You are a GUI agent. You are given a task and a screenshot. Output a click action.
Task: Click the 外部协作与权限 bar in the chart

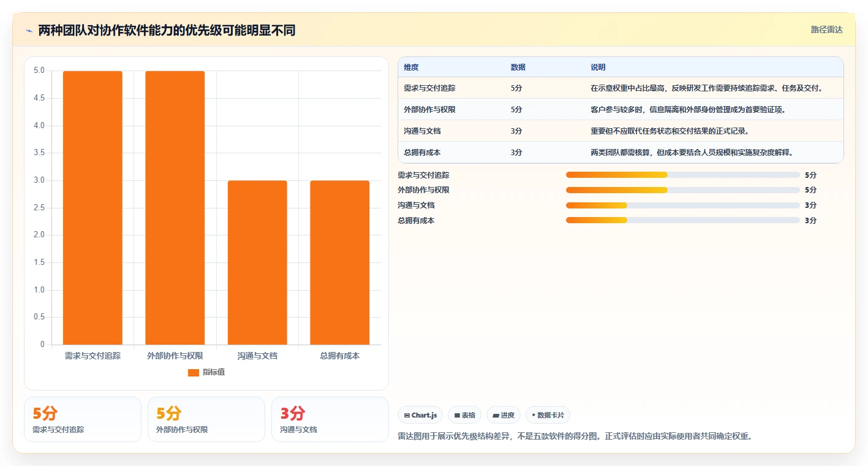[175, 208]
